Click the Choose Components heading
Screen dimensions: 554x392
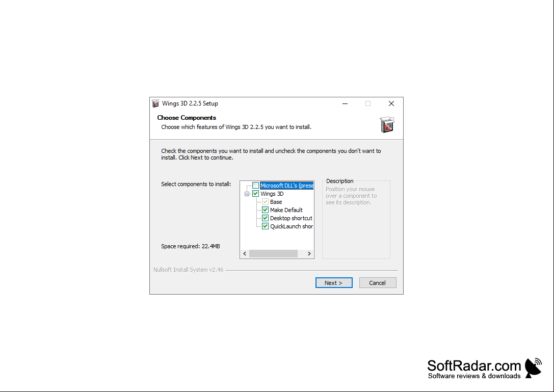[x=187, y=118]
